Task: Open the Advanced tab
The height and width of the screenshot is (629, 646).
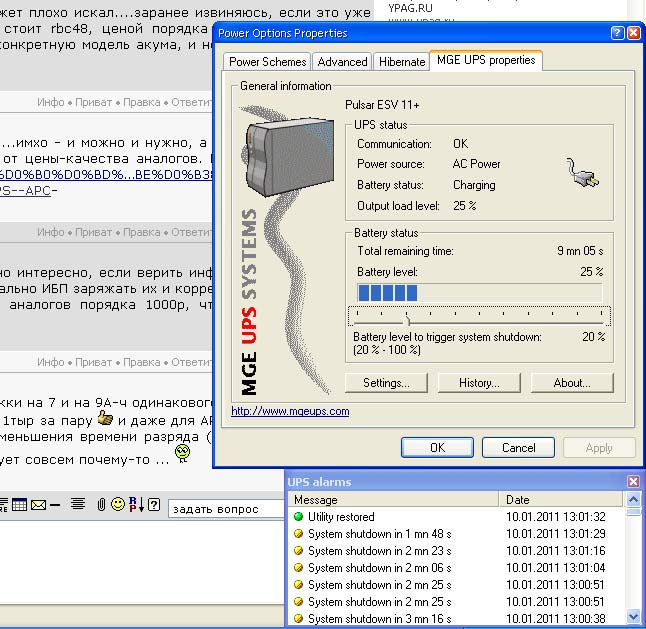Action: tap(342, 62)
